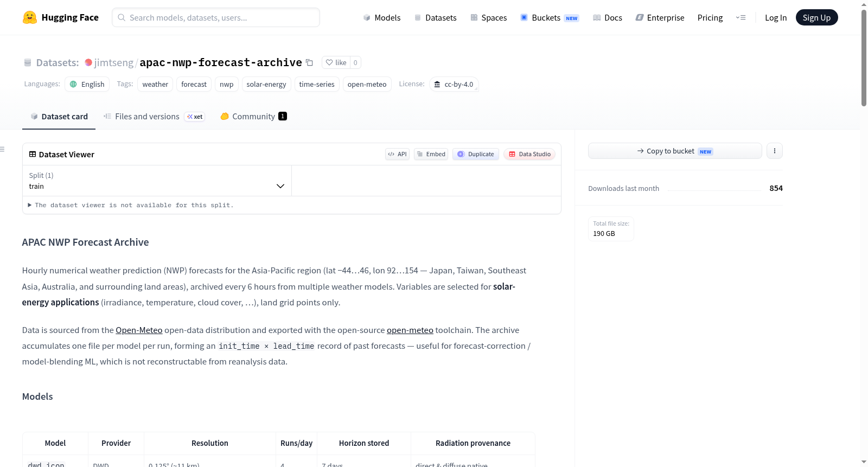Image resolution: width=868 pixels, height=467 pixels.
Task: Select the forecast tag
Action: (x=194, y=84)
